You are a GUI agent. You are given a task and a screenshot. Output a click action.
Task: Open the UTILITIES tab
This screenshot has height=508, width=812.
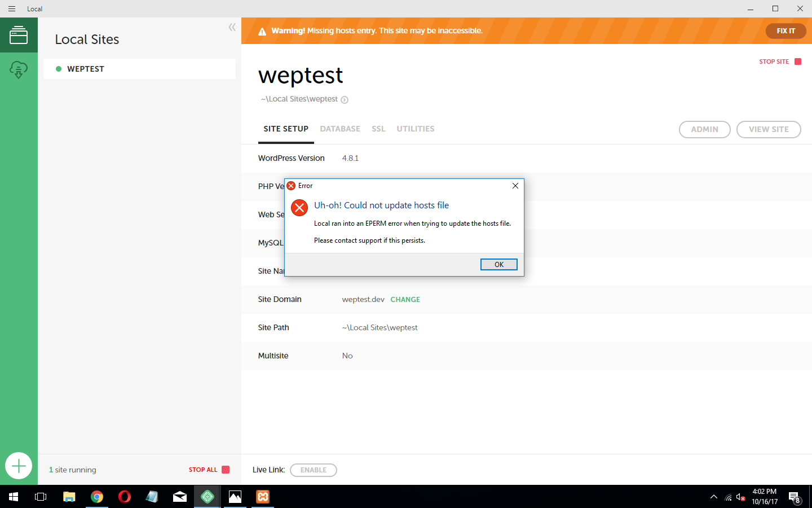[416, 129]
